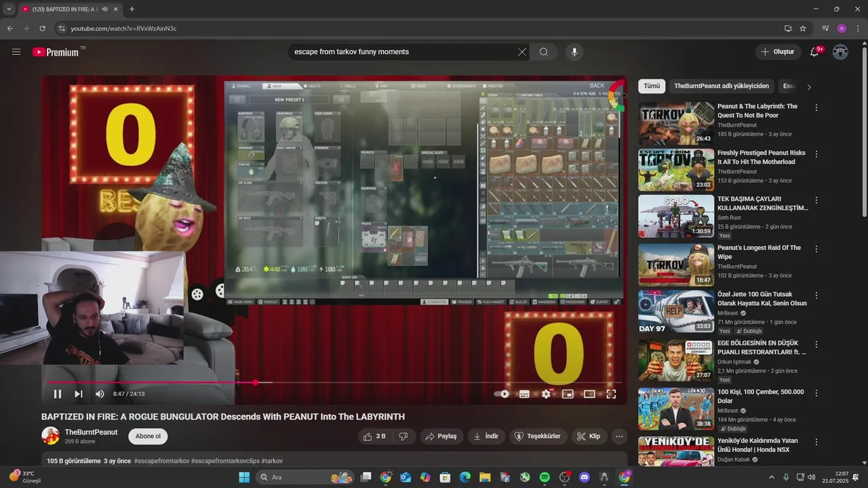Search with voice microphone

(x=574, y=52)
